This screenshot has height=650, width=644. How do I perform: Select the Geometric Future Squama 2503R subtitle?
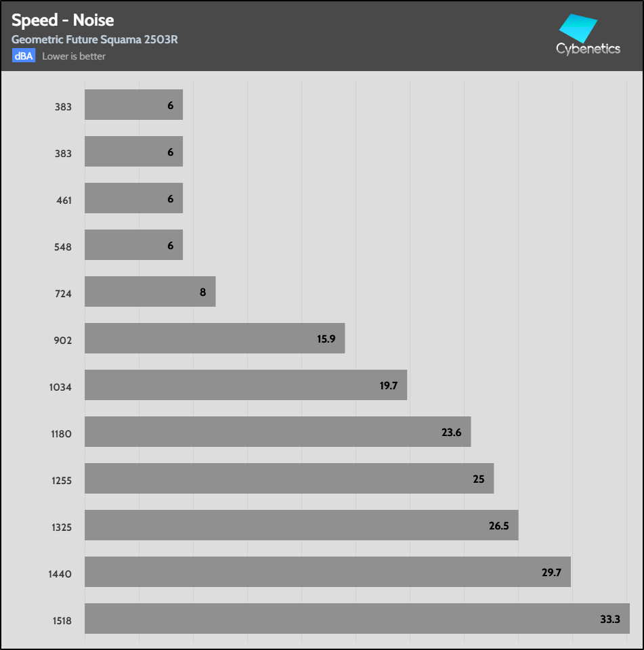[94, 40]
